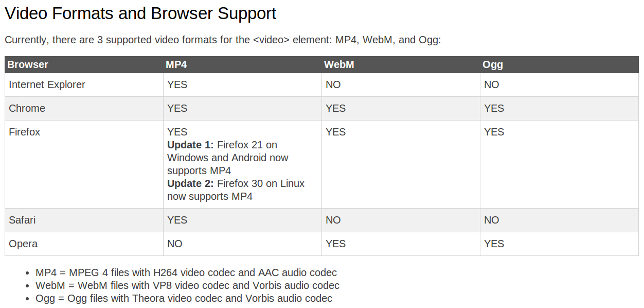This screenshot has width=644, height=308.
Task: Click the "Update 1:" bold text
Action: point(190,145)
